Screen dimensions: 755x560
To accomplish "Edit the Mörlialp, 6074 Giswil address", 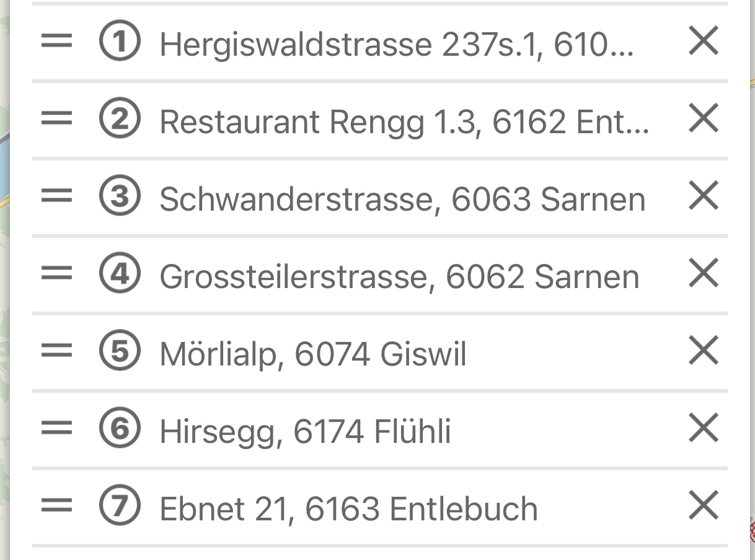I will tap(313, 354).
